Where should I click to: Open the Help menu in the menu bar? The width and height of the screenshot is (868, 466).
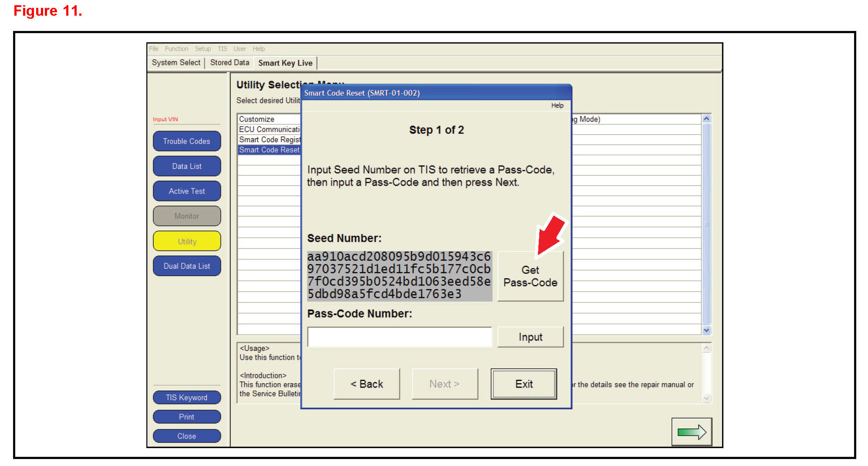pos(259,49)
